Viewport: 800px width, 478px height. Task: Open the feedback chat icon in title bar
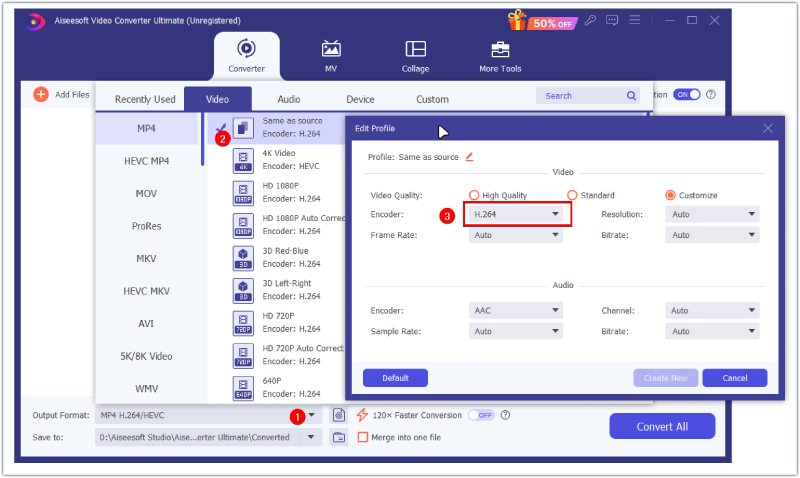(x=612, y=20)
